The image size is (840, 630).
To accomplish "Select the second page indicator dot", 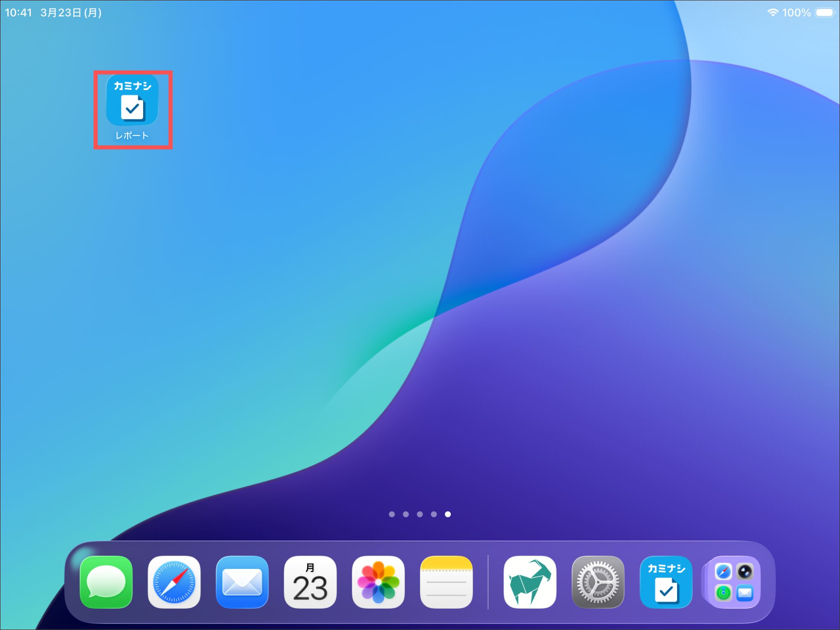I will 406,514.
